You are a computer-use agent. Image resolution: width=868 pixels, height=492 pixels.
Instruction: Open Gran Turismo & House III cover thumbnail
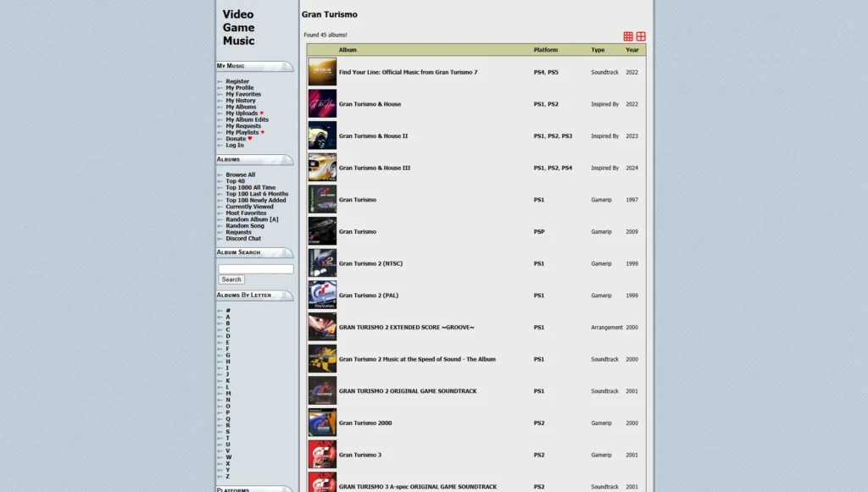click(322, 168)
